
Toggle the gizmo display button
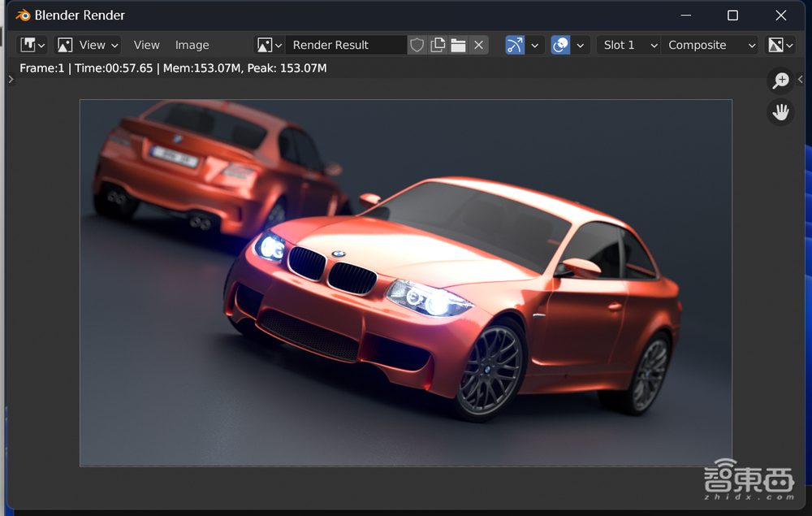point(515,46)
